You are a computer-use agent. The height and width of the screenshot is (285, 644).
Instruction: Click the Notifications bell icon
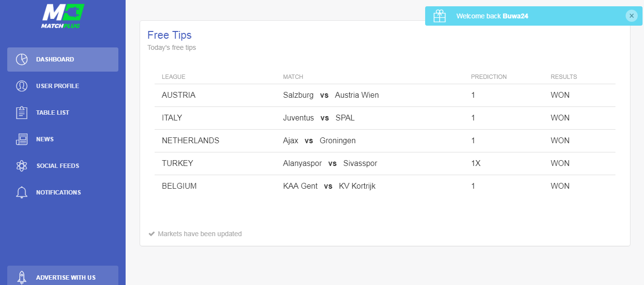(22, 193)
